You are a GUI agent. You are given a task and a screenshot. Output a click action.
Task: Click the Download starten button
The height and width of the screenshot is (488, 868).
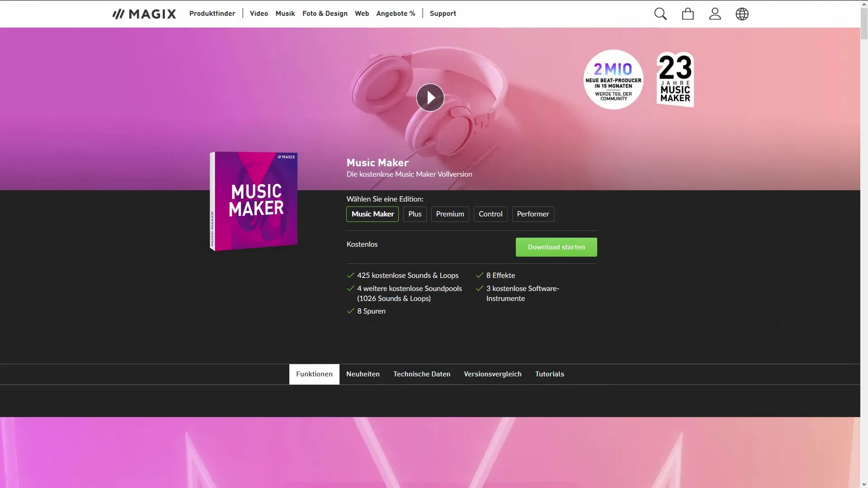[556, 247]
